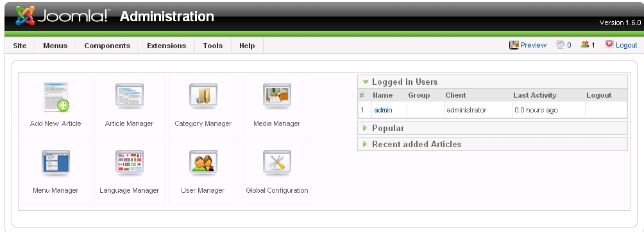The height and width of the screenshot is (232, 644).
Task: Click the Global Configuration label
Action: click(277, 190)
